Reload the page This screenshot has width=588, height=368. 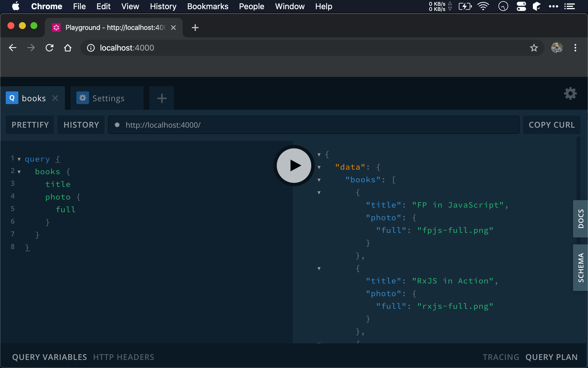tap(49, 48)
